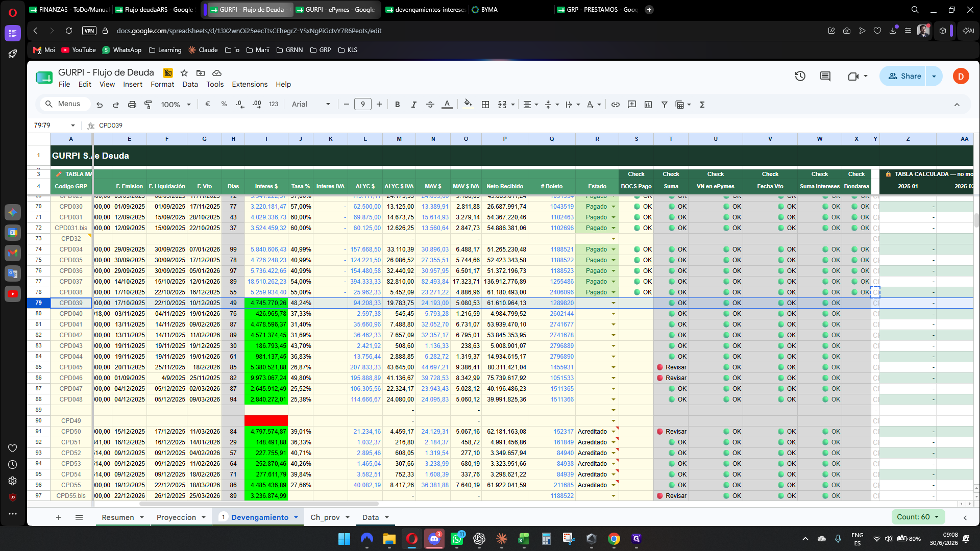Open the Extensions menu

[250, 84]
